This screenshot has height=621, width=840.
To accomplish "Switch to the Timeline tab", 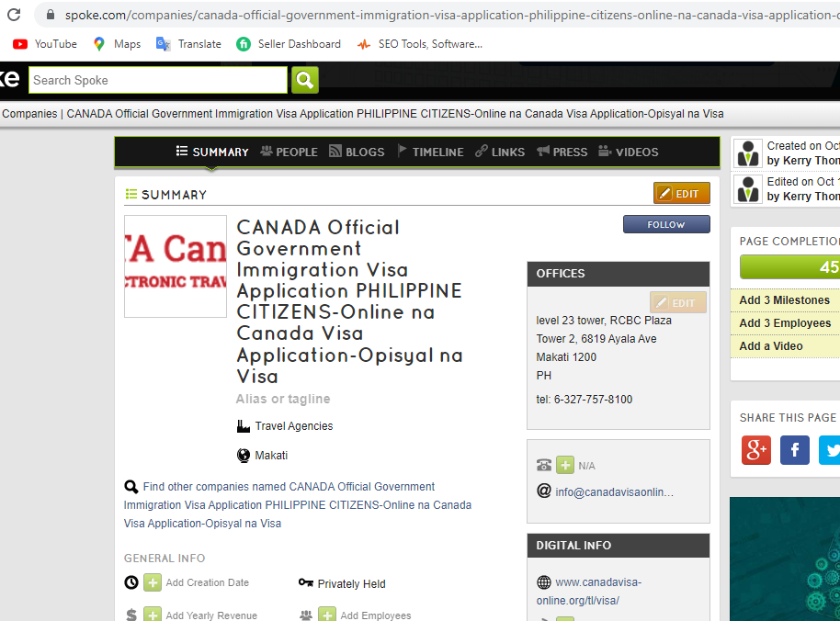I will point(431,152).
